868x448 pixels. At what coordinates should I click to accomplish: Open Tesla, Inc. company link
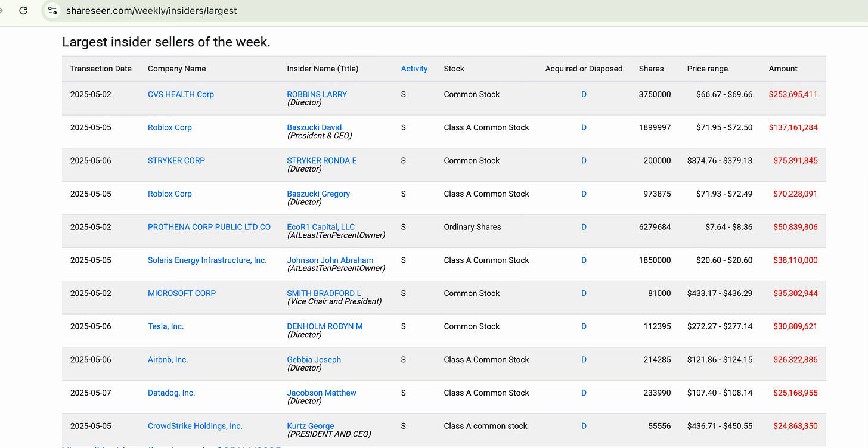pyautogui.click(x=166, y=326)
